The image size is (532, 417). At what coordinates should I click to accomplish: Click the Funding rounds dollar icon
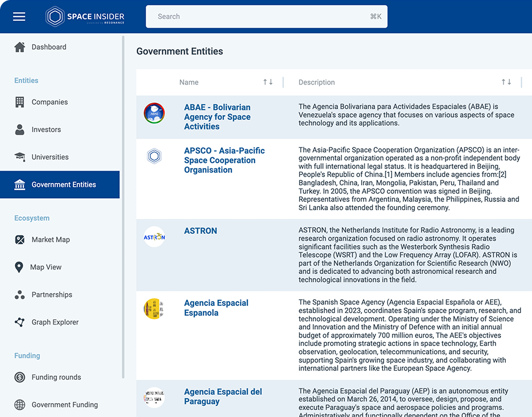[x=20, y=377]
